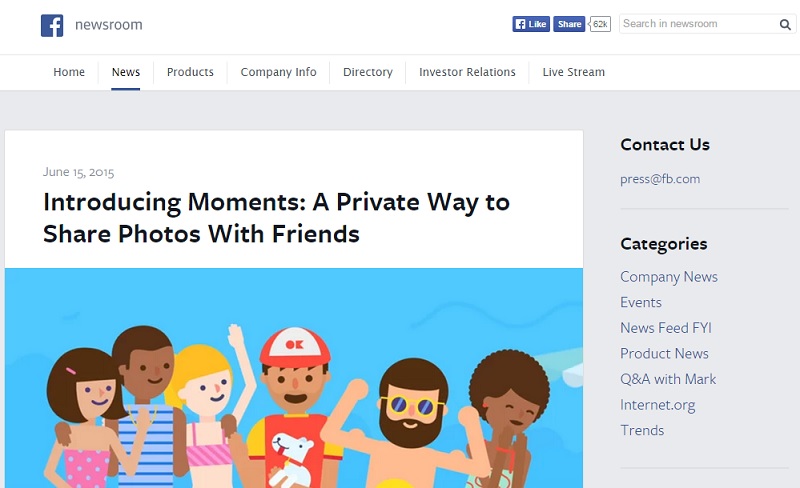This screenshot has width=800, height=488.
Task: Select the News tab
Action: 126,72
